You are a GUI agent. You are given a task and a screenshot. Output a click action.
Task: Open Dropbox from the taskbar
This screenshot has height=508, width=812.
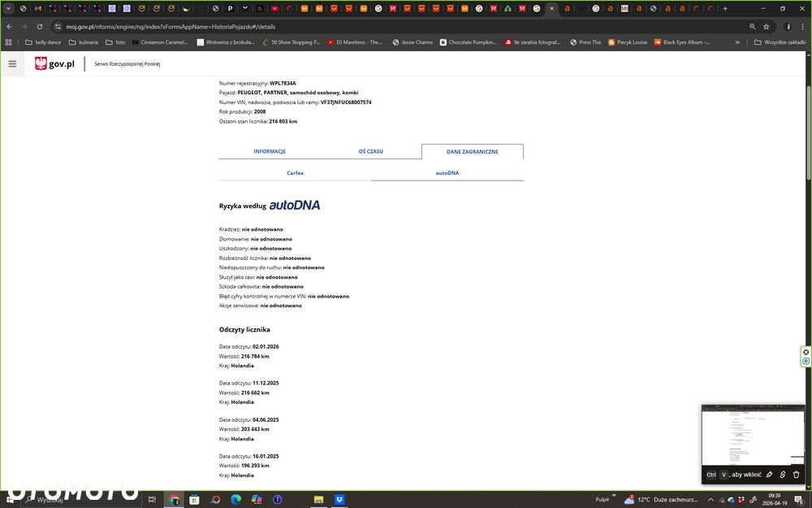339,499
